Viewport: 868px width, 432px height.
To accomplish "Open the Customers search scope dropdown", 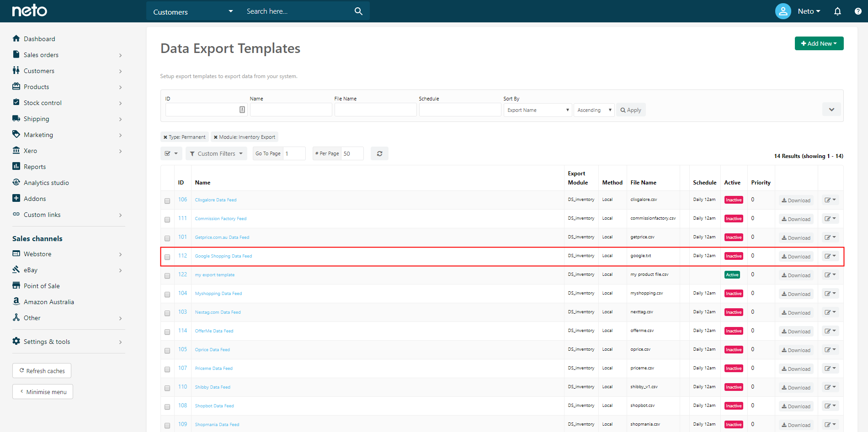I will point(193,11).
